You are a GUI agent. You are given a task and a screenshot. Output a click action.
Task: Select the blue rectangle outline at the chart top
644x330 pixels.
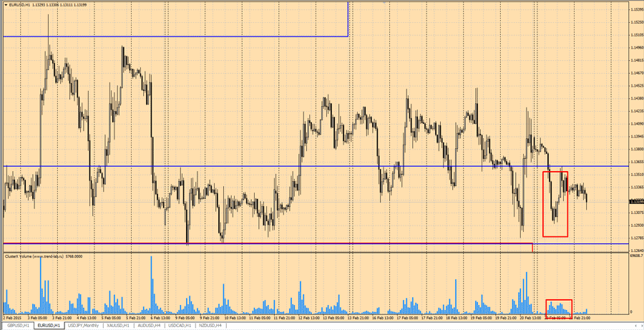pyautogui.click(x=179, y=36)
